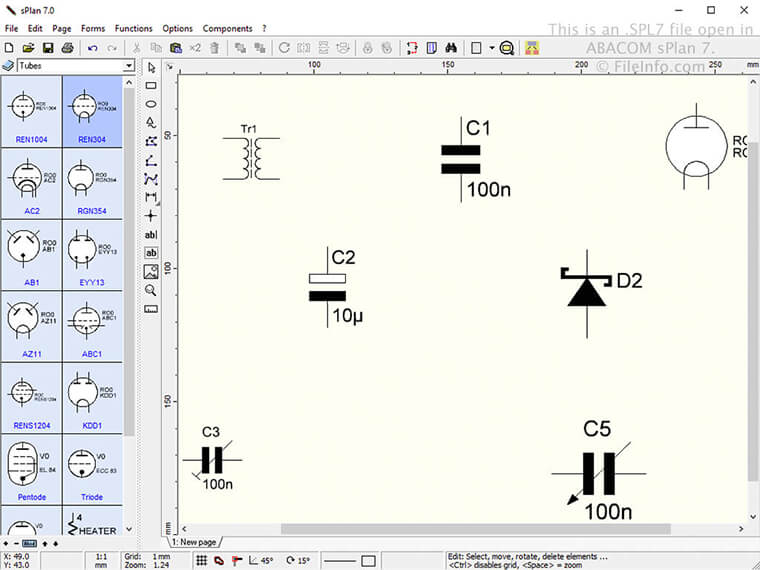Image resolution: width=760 pixels, height=570 pixels.
Task: Open the Tubes library dropdown
Action: (76, 65)
